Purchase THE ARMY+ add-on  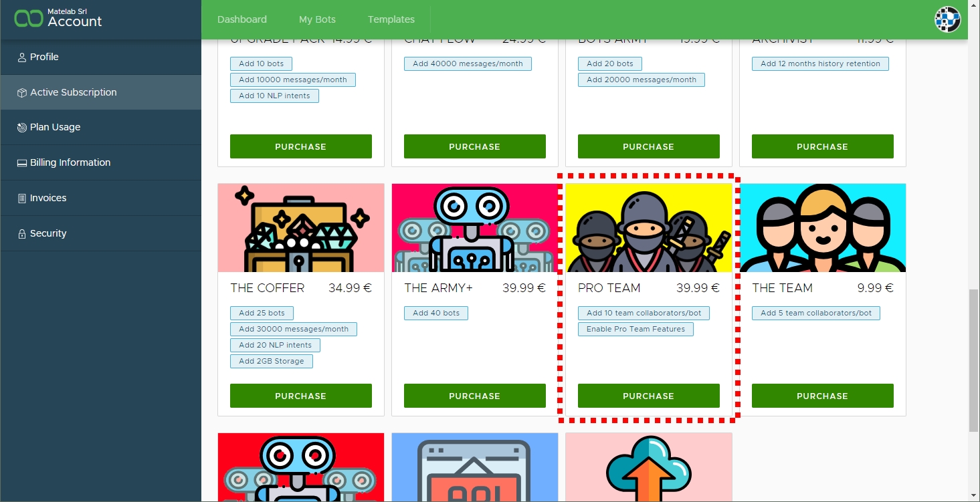[x=475, y=396]
